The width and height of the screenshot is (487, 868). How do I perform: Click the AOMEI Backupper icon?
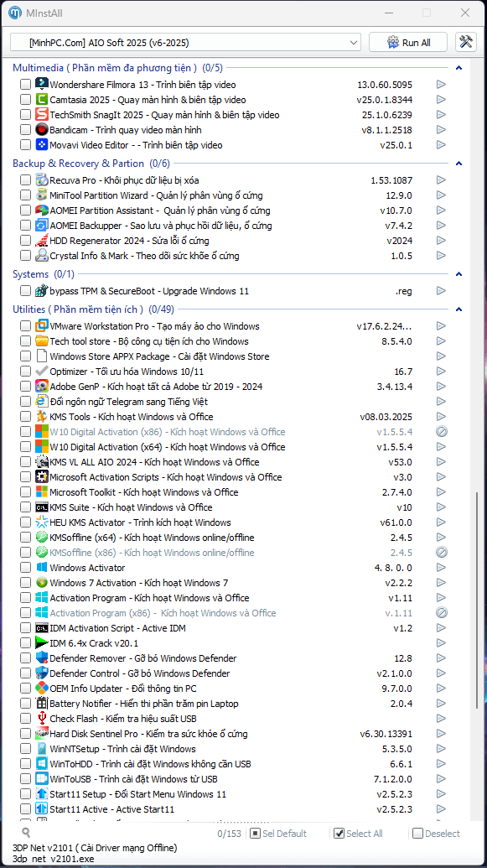[42, 226]
